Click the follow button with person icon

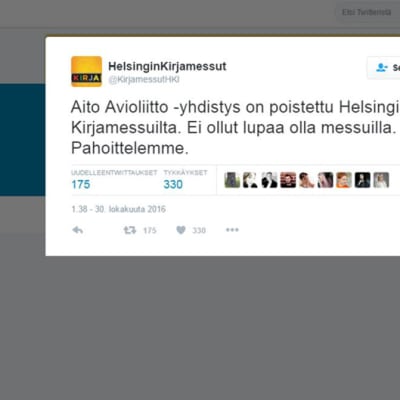[384, 68]
